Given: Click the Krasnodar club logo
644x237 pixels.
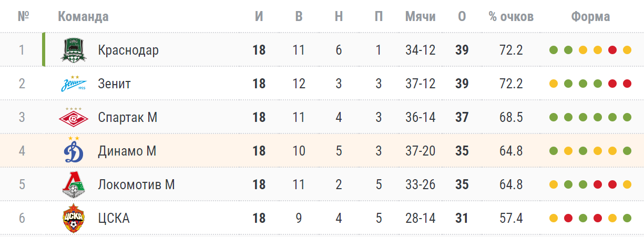Looking at the screenshot, I should pos(73,50).
